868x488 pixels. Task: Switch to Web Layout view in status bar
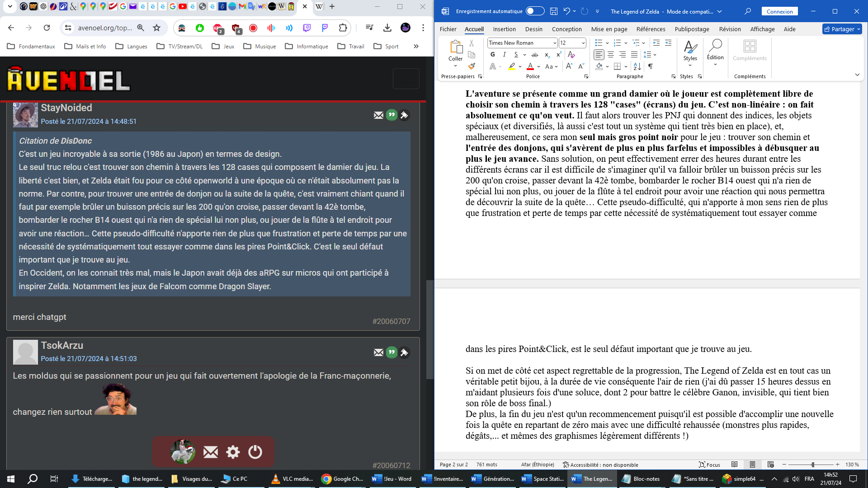[x=771, y=465]
